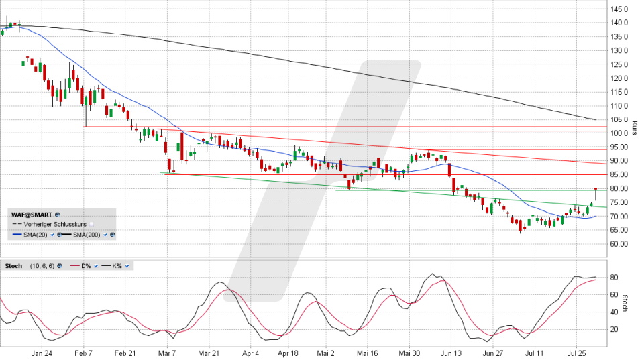Click the blue SMA(20) line swatch
This screenshot has height=362, width=644.
click(17, 234)
